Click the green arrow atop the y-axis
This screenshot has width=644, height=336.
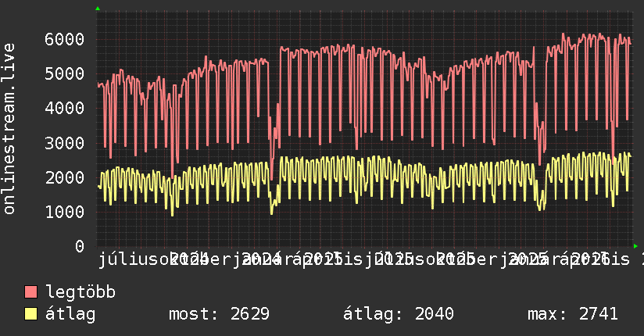click(x=98, y=9)
